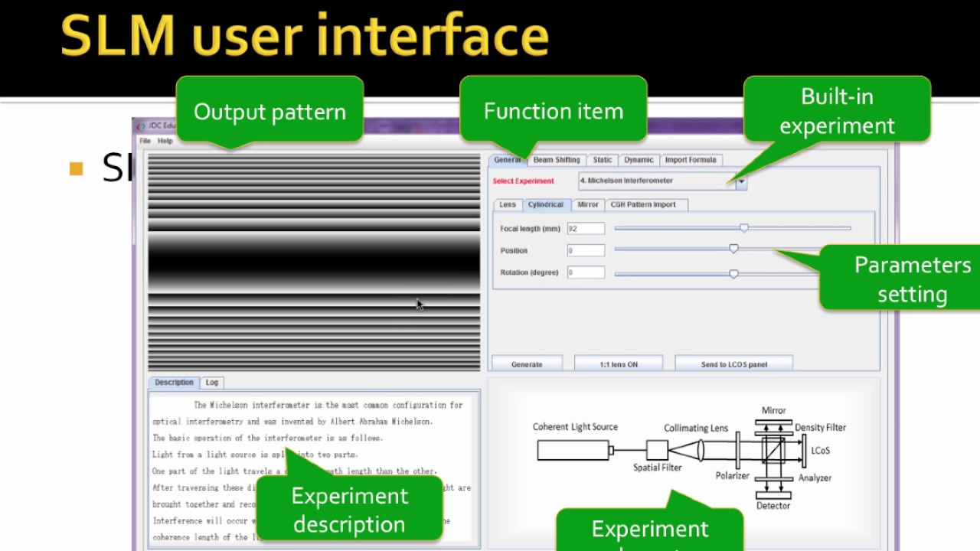Viewport: 980px width, 551px height.
Task: Click the Generate button
Action: tap(527, 364)
